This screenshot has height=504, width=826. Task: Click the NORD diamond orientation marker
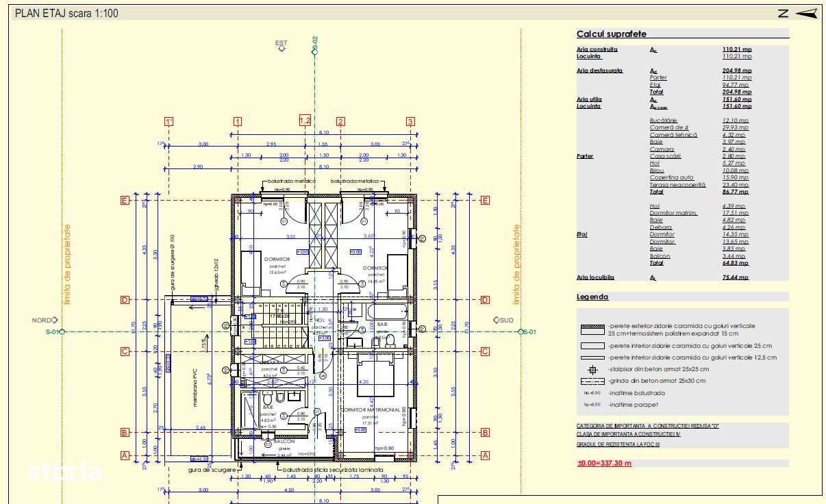click(55, 320)
